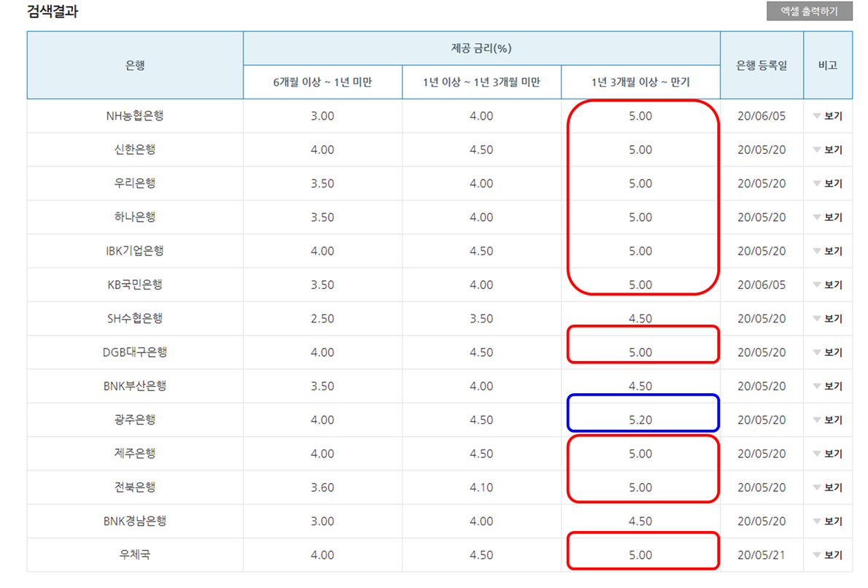Screen dimensions: 868x588
Task: Click BNK경남은행 4.50 maturity rate
Action: click(x=640, y=521)
